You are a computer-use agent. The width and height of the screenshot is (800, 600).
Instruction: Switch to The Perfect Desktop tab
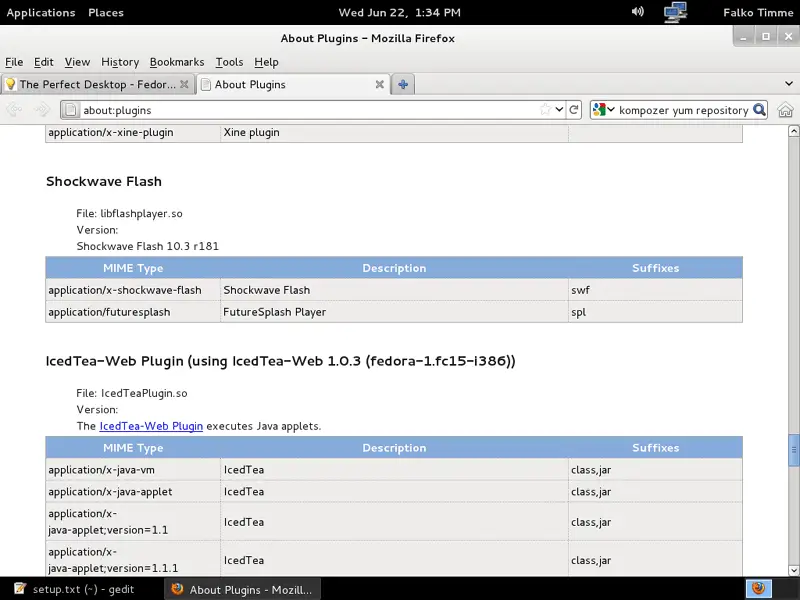point(97,85)
